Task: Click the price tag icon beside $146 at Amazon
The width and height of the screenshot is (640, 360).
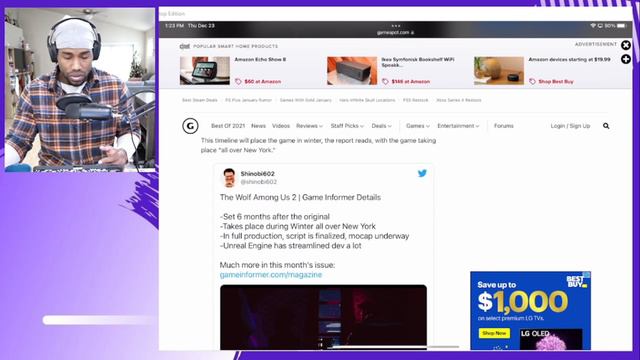Action: click(385, 82)
